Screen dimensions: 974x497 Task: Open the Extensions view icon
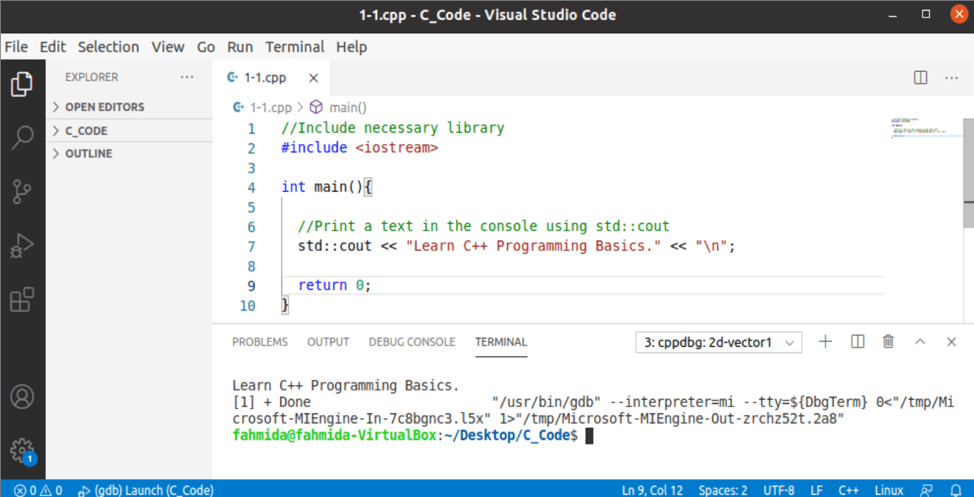click(22, 299)
